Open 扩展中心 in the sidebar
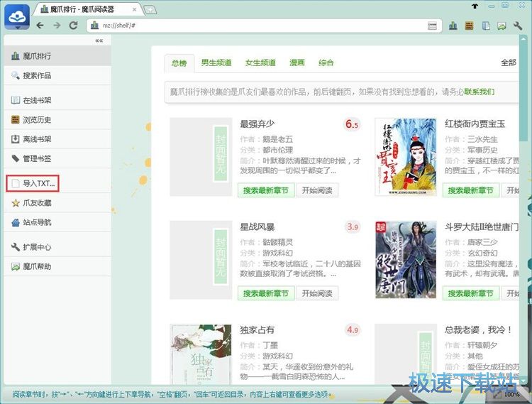 57,247
